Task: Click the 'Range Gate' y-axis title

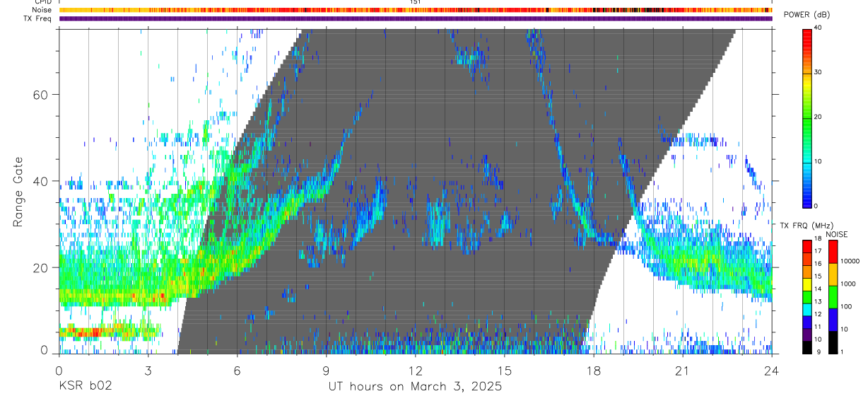Action: (18, 192)
